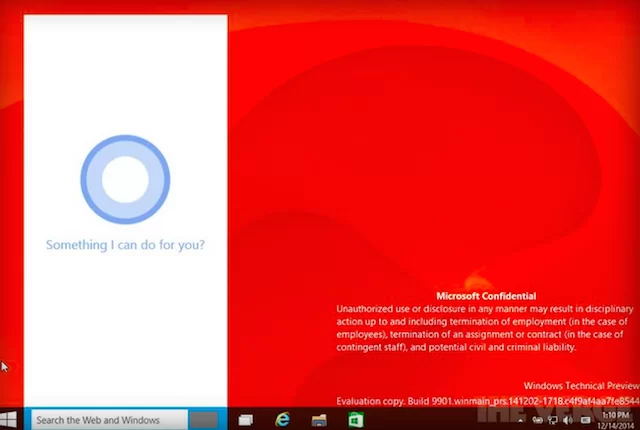
Task: Click the 1:10 PM clock time
Action: pyautogui.click(x=617, y=415)
